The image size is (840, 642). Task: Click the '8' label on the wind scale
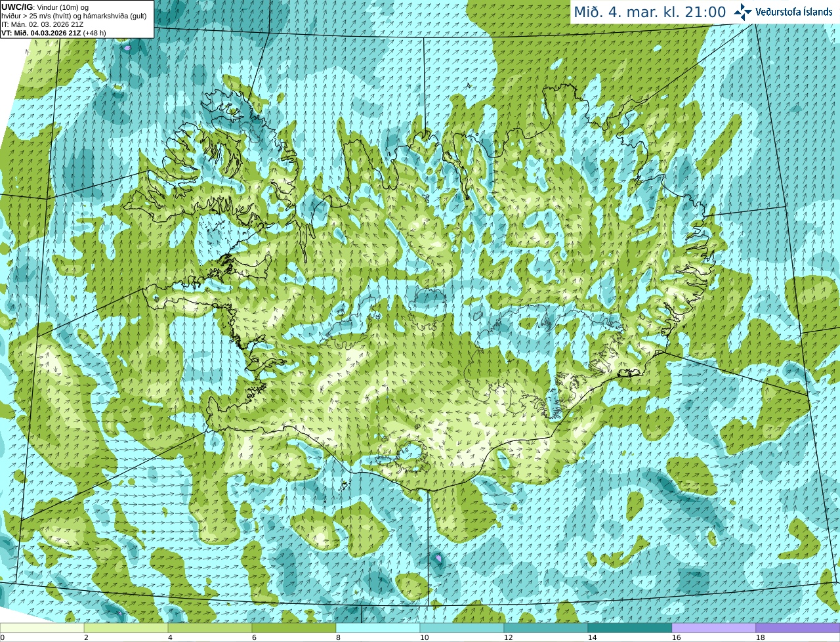tap(338, 637)
